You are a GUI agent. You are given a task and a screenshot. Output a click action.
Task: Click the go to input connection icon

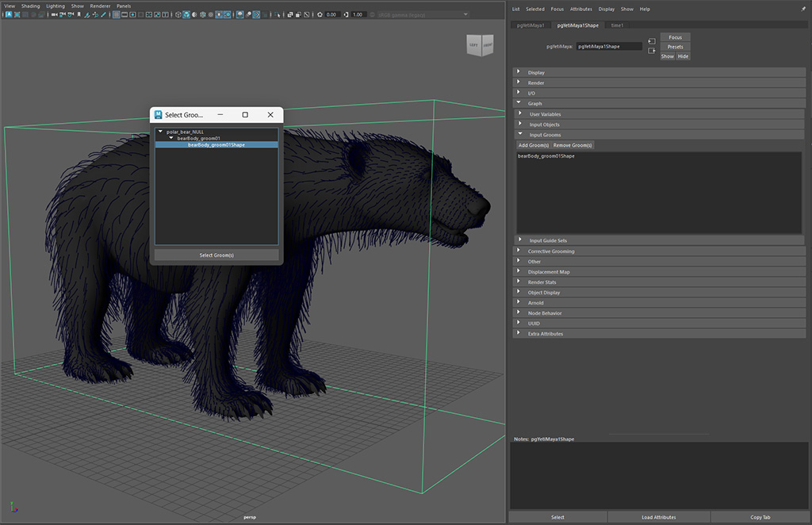[651, 40]
